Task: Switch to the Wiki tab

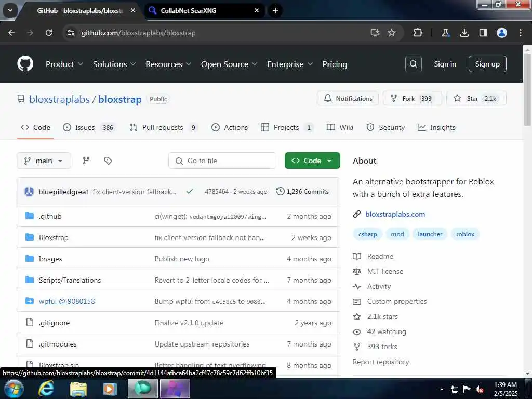Action: coord(340,127)
